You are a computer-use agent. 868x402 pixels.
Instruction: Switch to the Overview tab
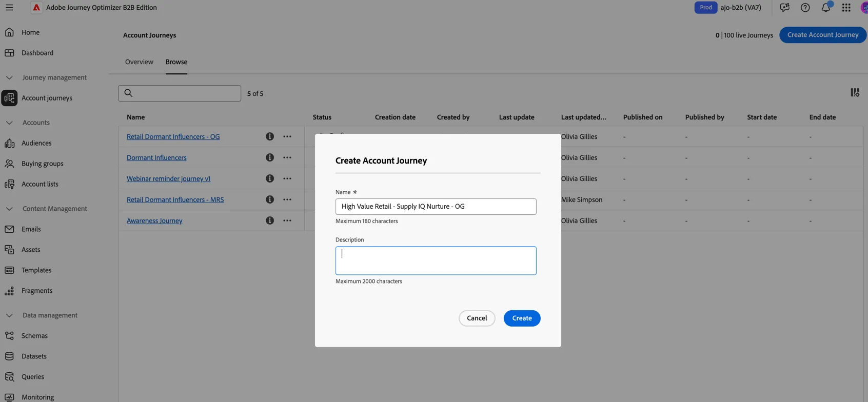click(139, 62)
